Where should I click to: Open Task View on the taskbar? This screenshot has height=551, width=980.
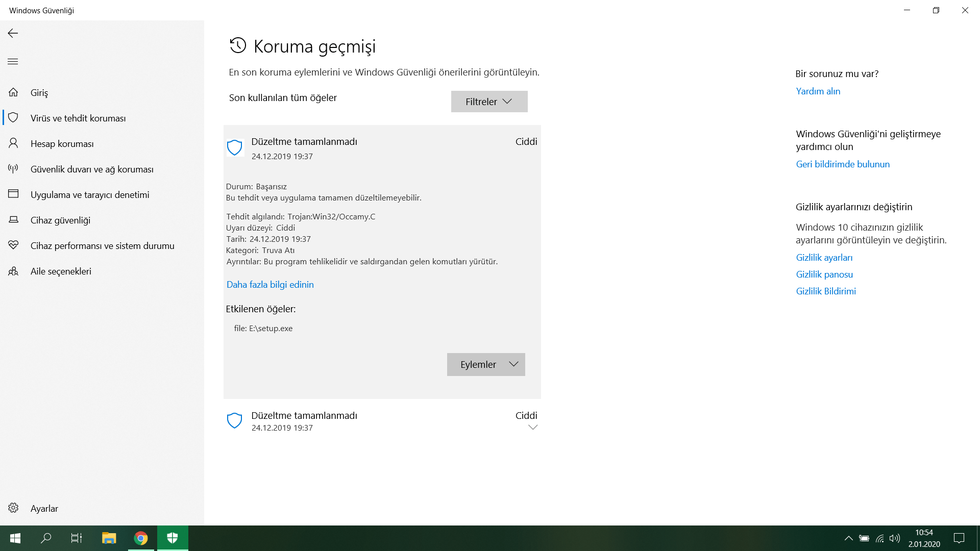pyautogui.click(x=77, y=538)
